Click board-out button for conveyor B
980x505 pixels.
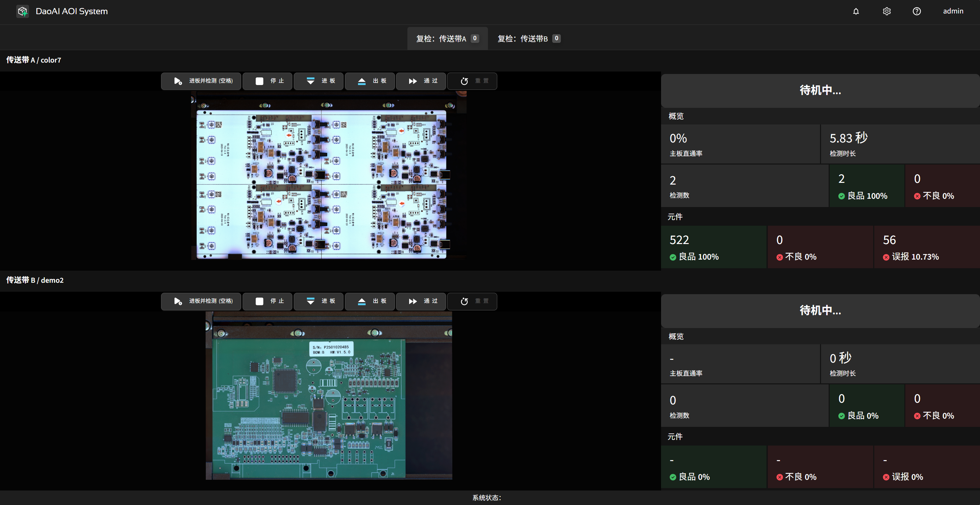point(369,301)
